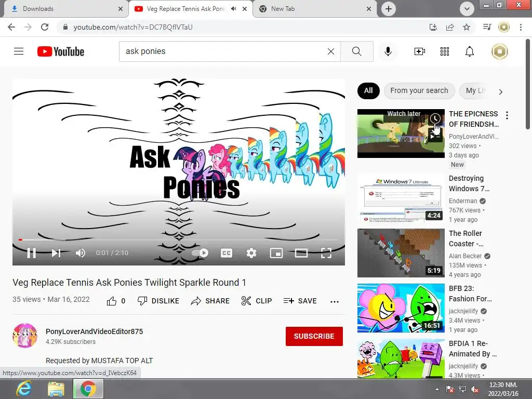Go back in browser
This screenshot has width=532, height=399.
(x=11, y=27)
